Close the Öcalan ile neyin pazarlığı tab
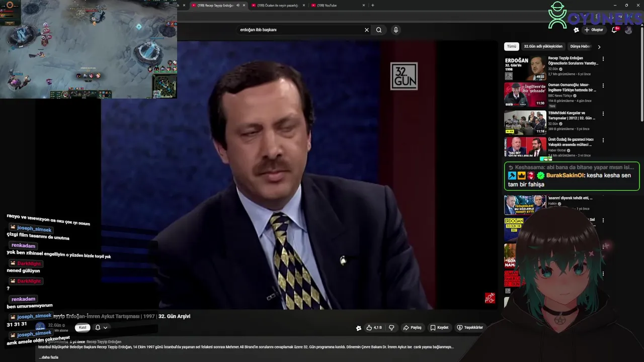Image resolution: width=644 pixels, height=362 pixels. [x=304, y=6]
